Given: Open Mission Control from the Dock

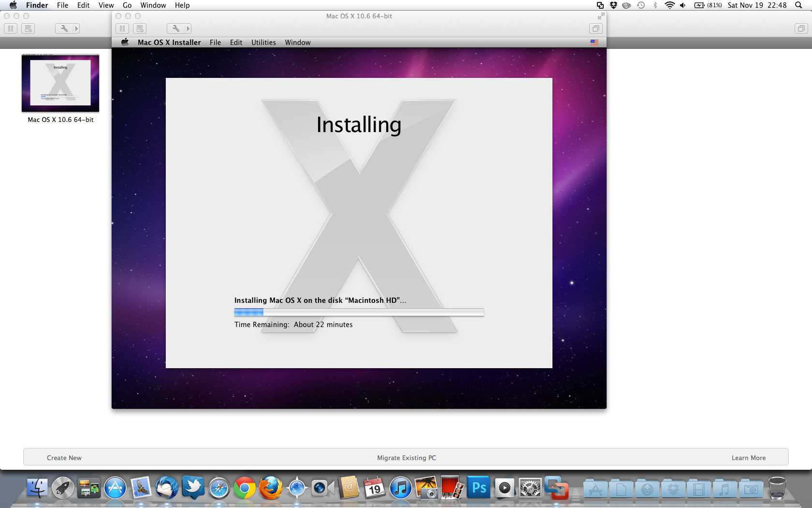Looking at the screenshot, I should click(x=89, y=488).
